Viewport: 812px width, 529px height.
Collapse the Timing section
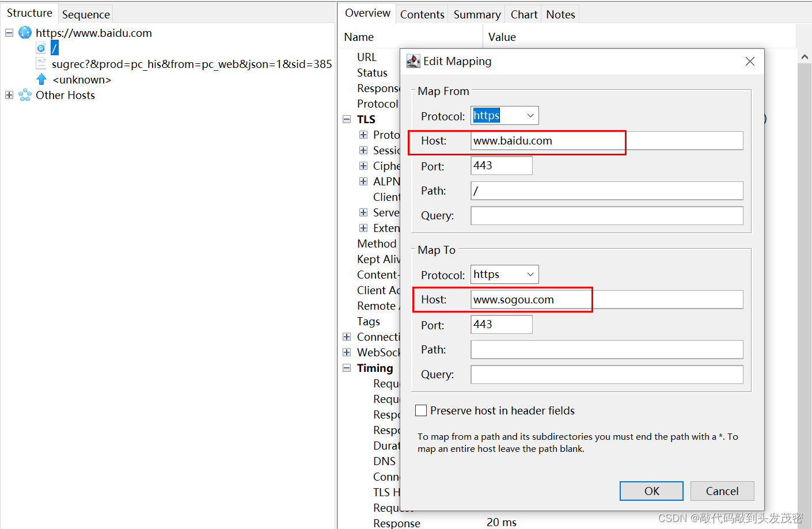point(347,368)
